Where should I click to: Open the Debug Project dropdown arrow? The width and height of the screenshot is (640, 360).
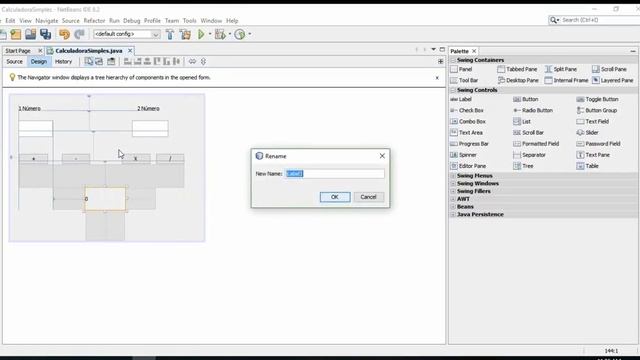(230, 34)
